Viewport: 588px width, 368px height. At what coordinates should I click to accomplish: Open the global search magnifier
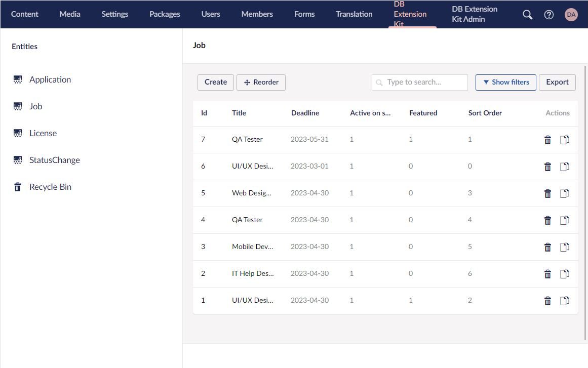pyautogui.click(x=527, y=15)
